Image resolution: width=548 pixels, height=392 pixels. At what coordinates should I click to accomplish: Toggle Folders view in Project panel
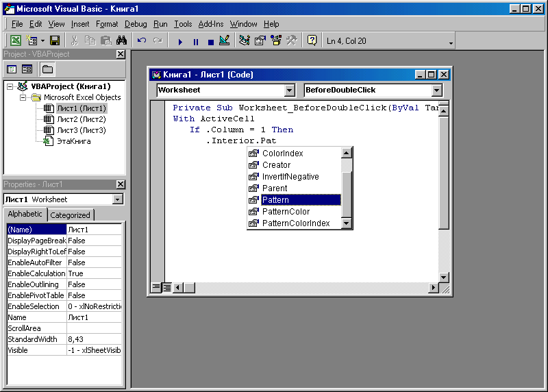point(47,69)
